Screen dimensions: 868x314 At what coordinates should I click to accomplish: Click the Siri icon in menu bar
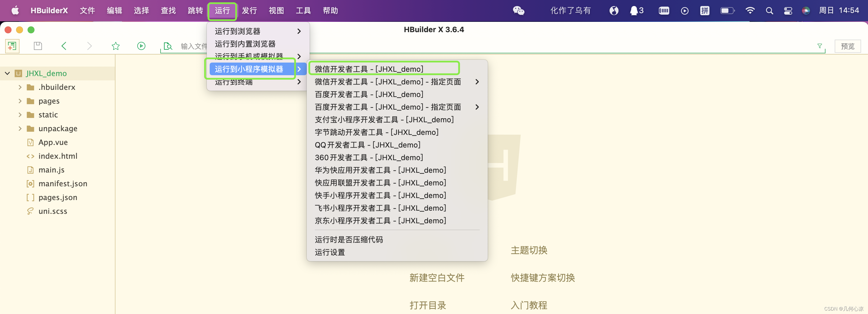[806, 10]
